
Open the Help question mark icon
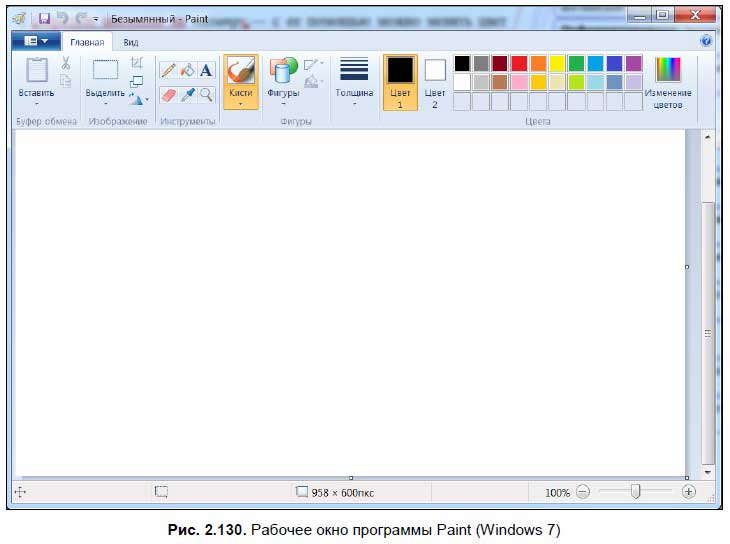[706, 41]
